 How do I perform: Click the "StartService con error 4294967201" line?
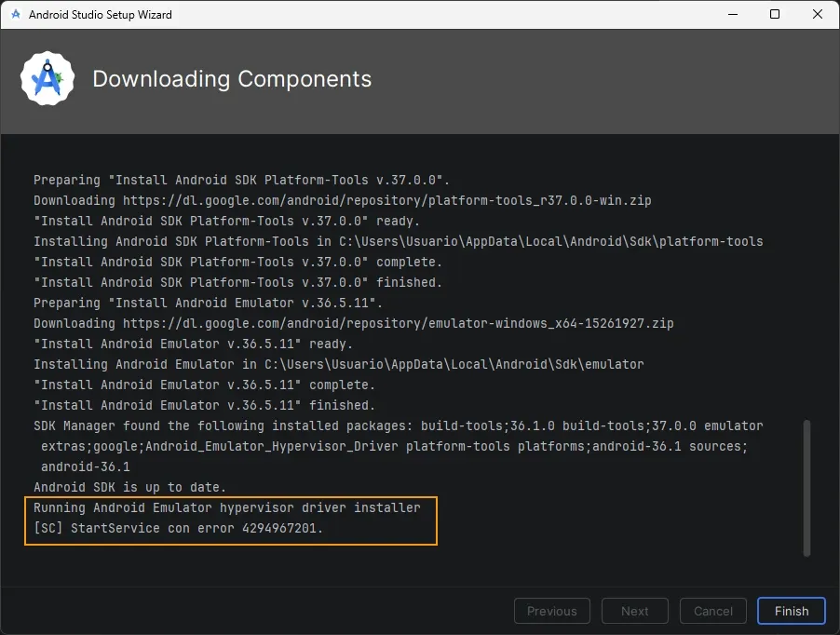[x=178, y=528]
